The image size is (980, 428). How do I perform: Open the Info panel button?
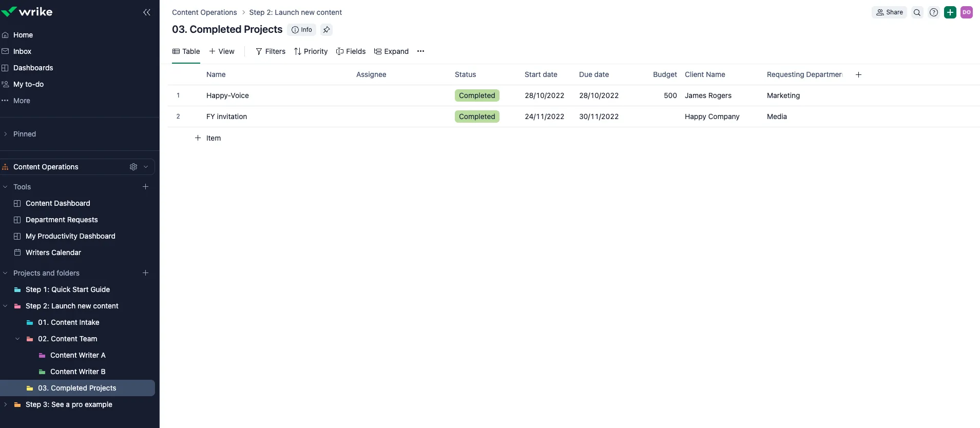(302, 30)
